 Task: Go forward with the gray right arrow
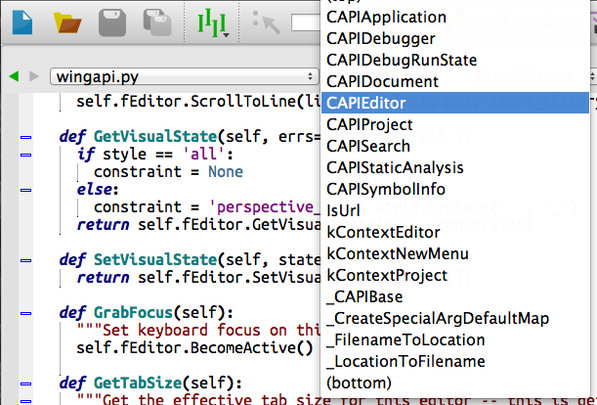click(x=34, y=77)
